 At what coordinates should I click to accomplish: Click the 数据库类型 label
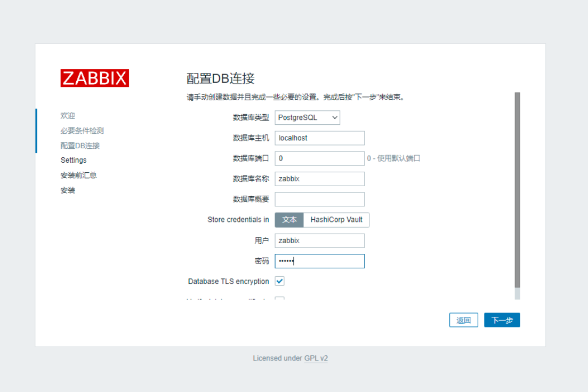pyautogui.click(x=251, y=118)
